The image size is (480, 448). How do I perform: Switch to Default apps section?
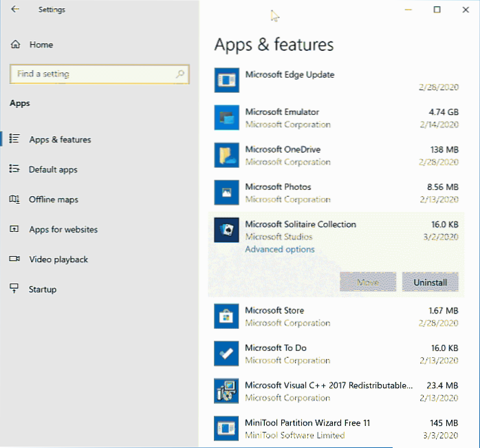[x=53, y=169]
